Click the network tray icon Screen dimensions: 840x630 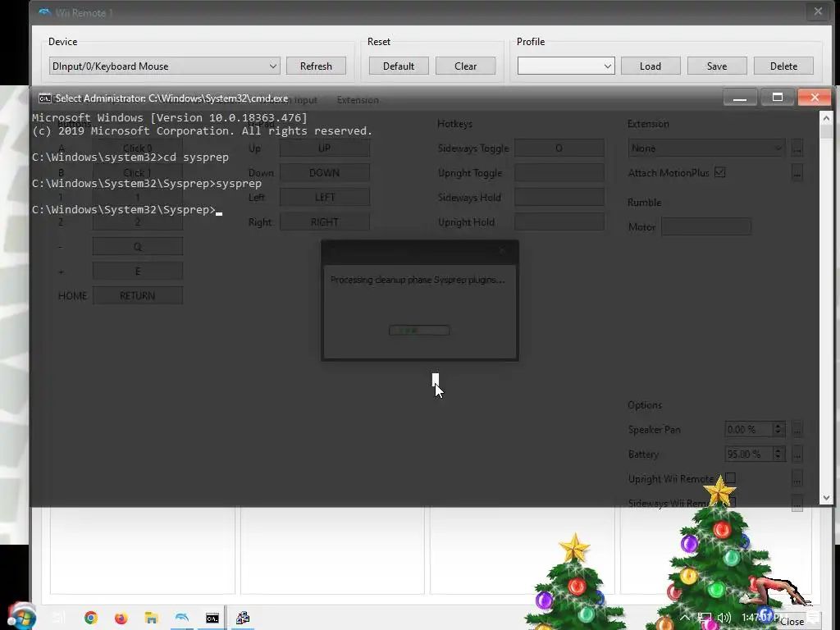(x=705, y=618)
